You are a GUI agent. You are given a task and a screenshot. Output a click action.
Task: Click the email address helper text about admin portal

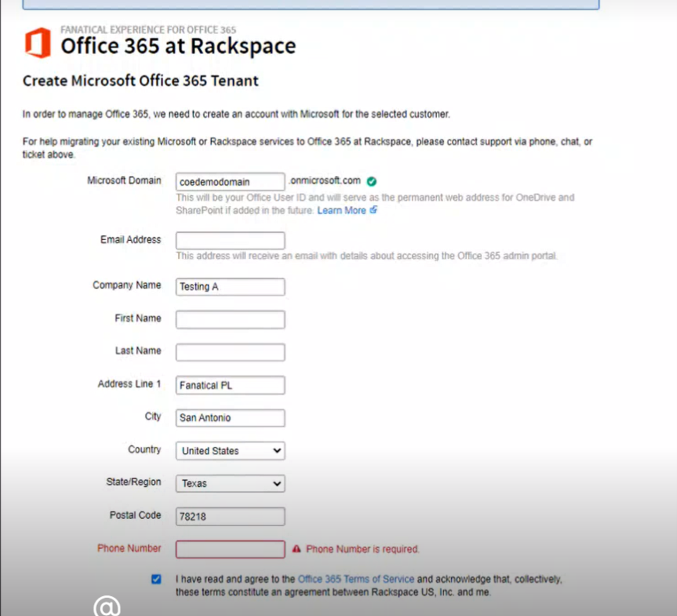point(367,255)
